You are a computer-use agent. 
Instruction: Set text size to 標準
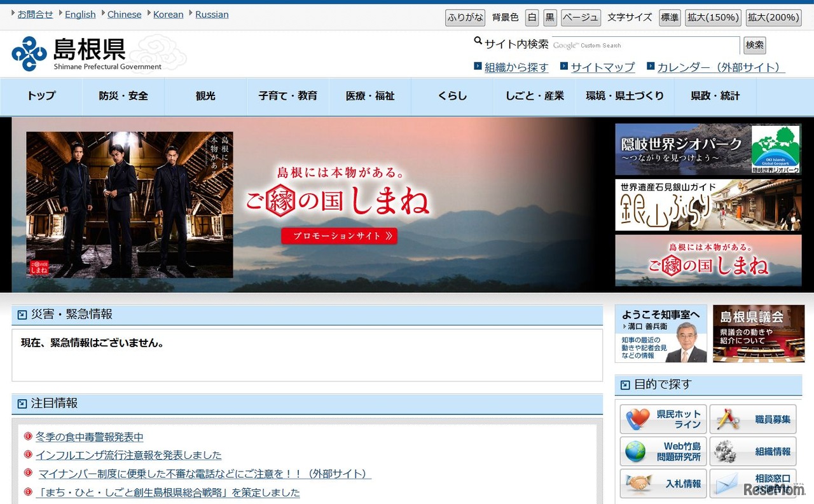(670, 18)
